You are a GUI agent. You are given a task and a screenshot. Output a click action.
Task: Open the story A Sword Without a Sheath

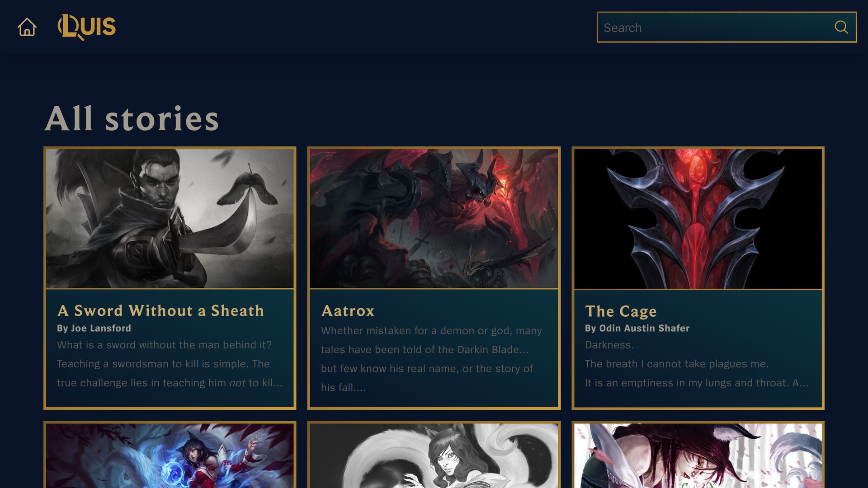(x=160, y=311)
